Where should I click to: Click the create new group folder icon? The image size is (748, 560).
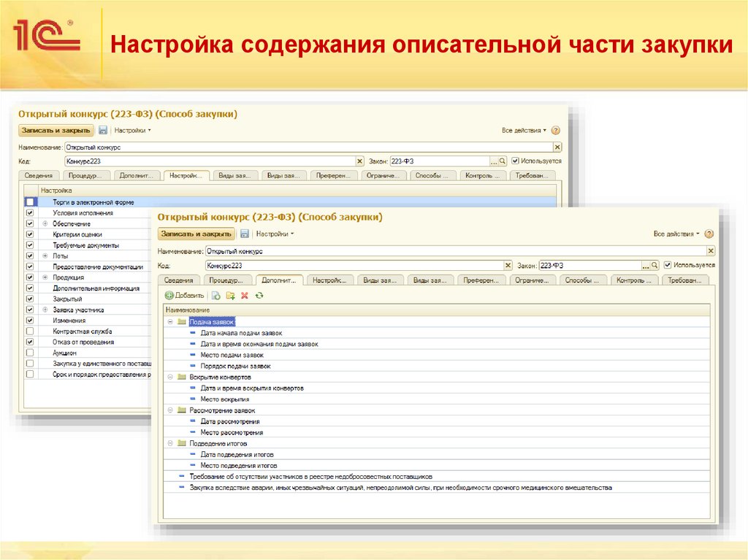231,295
